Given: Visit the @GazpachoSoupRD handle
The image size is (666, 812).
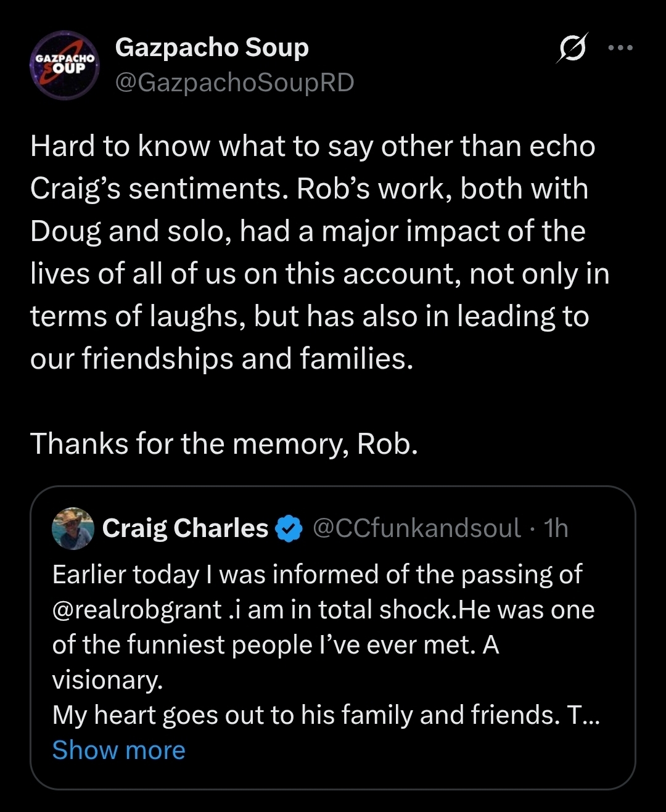Looking at the screenshot, I should (234, 83).
